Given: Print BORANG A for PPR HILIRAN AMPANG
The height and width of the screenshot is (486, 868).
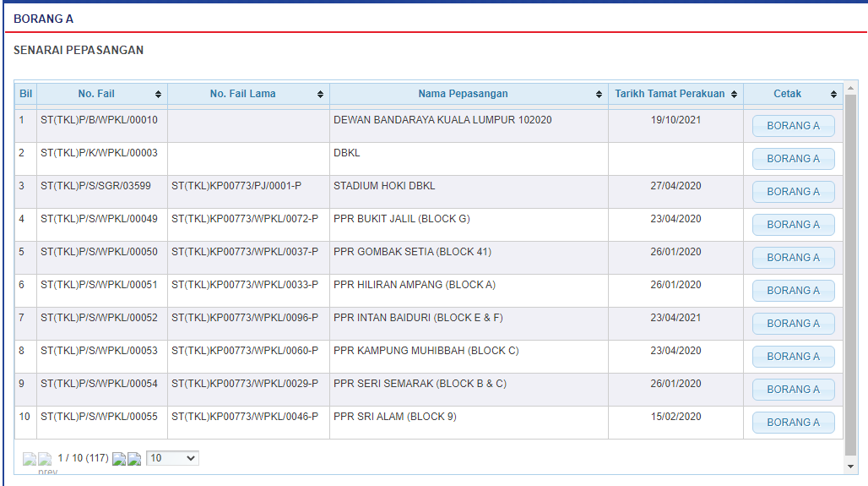Looking at the screenshot, I should (793, 291).
